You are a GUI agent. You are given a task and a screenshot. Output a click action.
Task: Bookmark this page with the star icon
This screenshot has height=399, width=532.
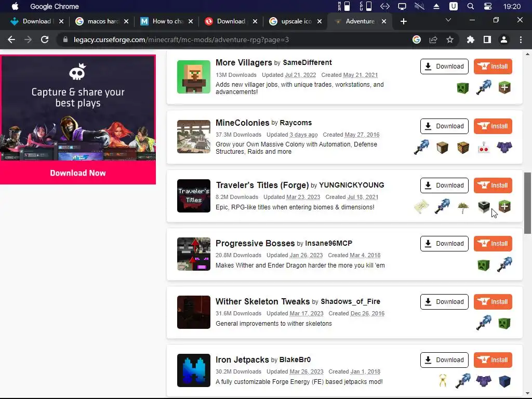click(450, 39)
